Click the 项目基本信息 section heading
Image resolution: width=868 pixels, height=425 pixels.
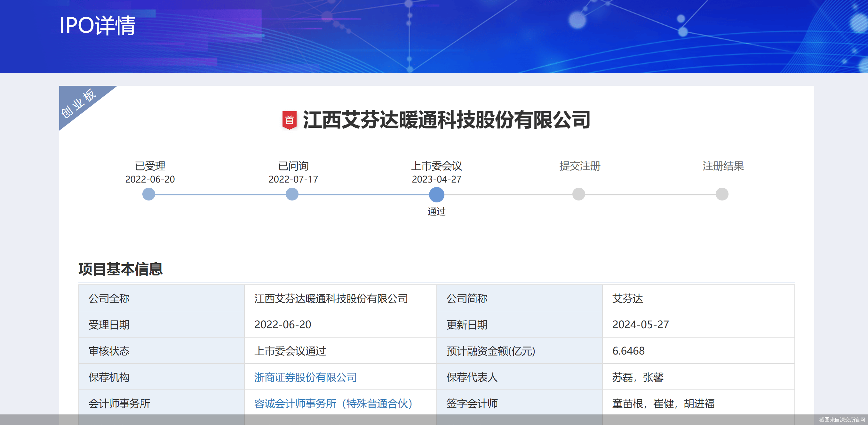coord(120,269)
